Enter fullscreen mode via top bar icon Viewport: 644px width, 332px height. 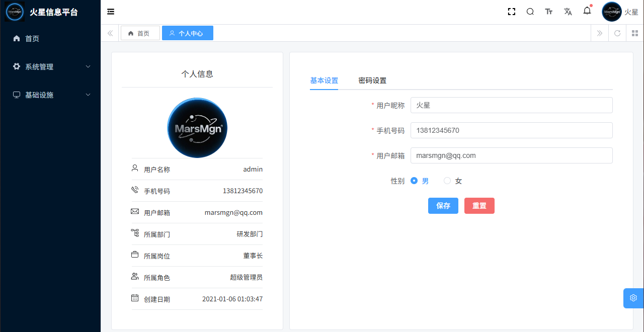click(512, 12)
